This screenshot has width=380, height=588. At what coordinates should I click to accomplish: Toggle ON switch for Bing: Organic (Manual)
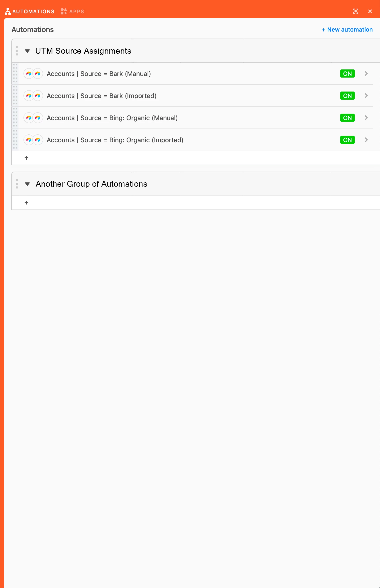[347, 118]
